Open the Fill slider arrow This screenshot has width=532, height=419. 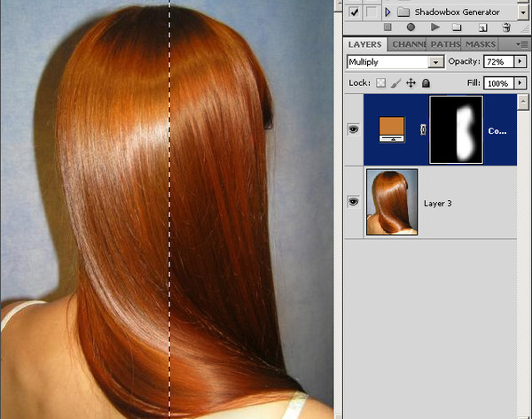coord(520,83)
